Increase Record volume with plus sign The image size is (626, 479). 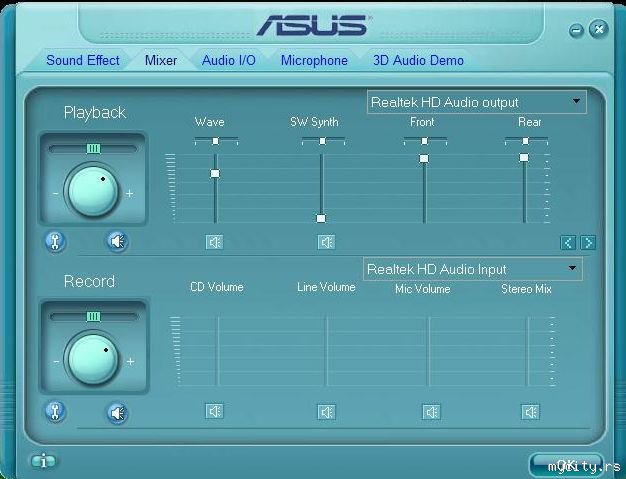[131, 362]
